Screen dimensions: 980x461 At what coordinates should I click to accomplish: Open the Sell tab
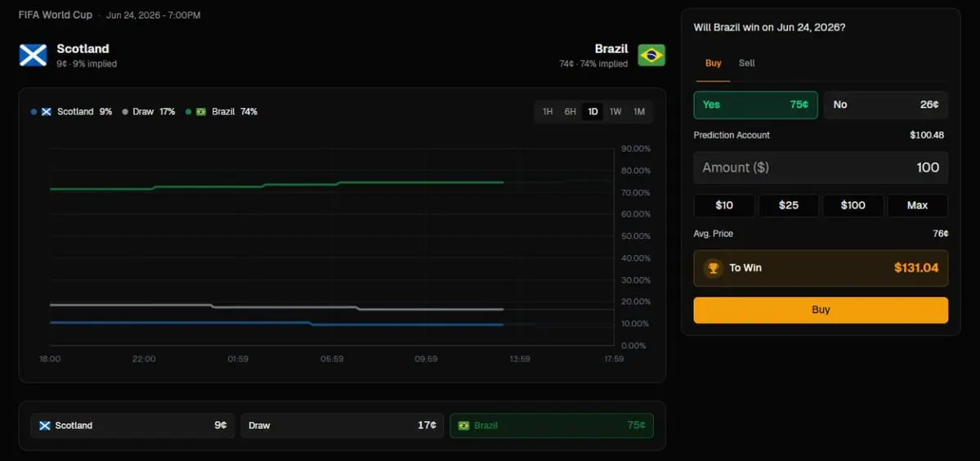(x=747, y=63)
